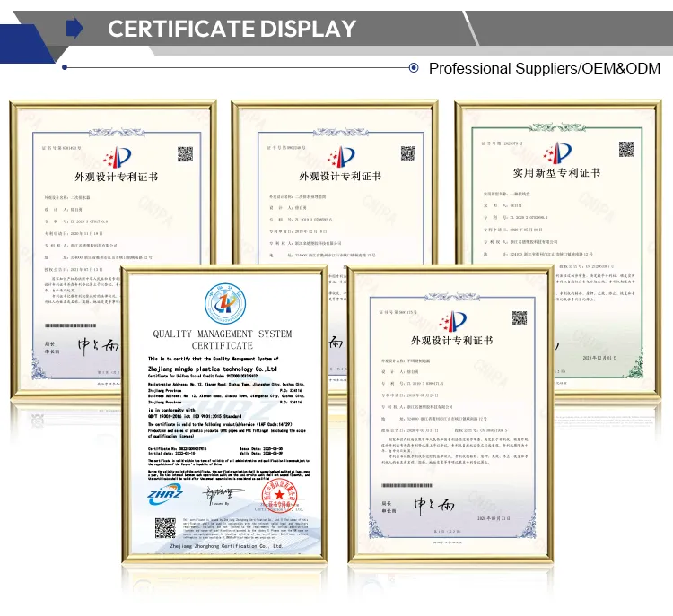Click the CNIPA logo on the top-left certificate
673x616 pixels.
click(117, 158)
